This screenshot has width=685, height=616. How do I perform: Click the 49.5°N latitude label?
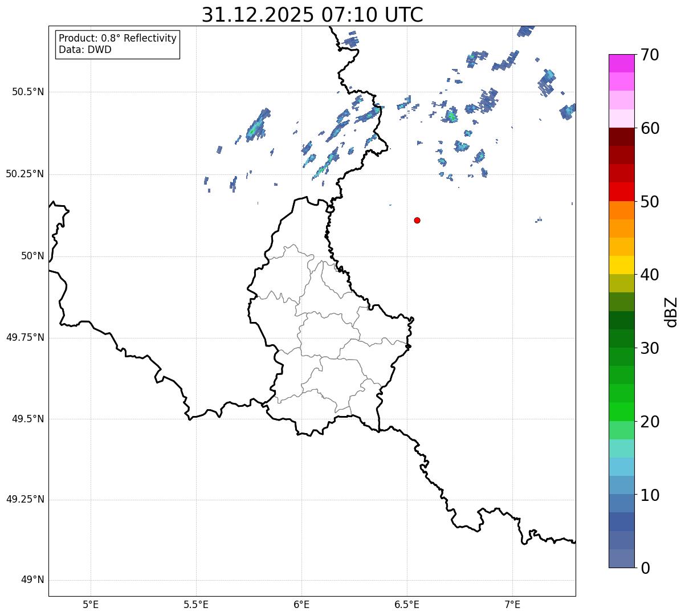28,419
